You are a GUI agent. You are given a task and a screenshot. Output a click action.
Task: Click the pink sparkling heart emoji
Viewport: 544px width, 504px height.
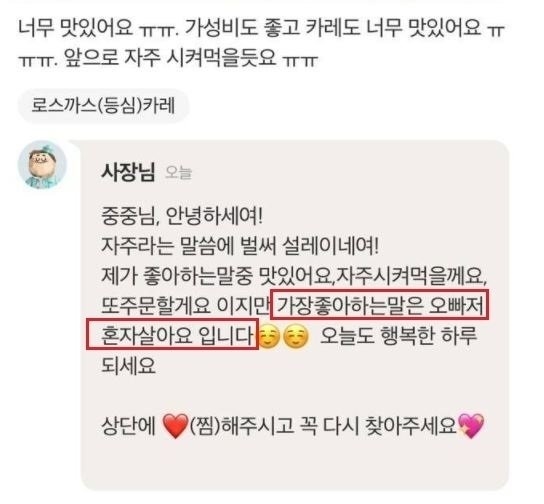click(471, 426)
